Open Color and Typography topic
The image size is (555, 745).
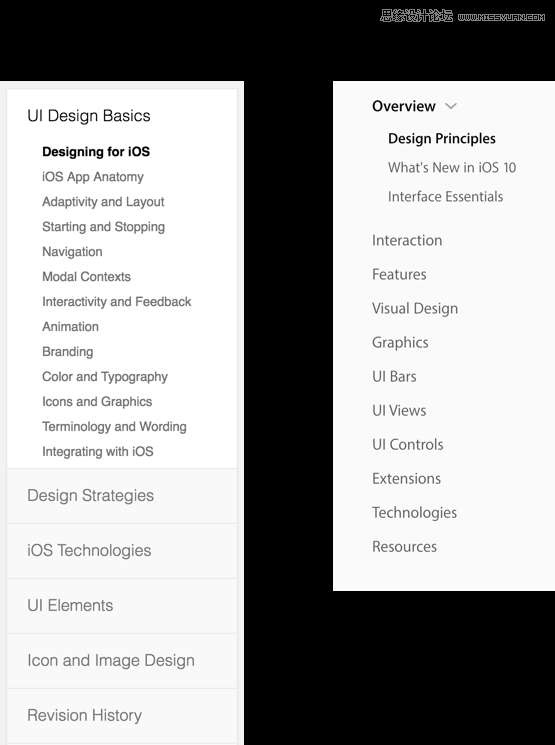coord(105,377)
